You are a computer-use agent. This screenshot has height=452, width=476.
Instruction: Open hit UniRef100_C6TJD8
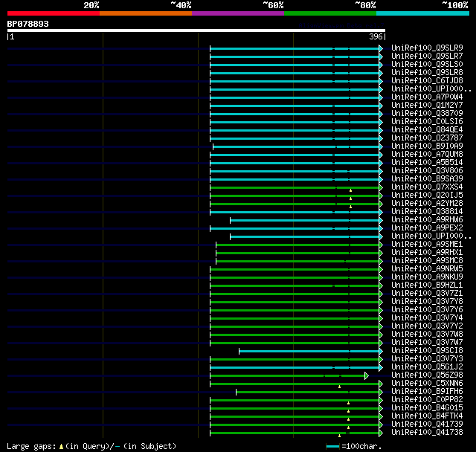[x=427, y=80]
